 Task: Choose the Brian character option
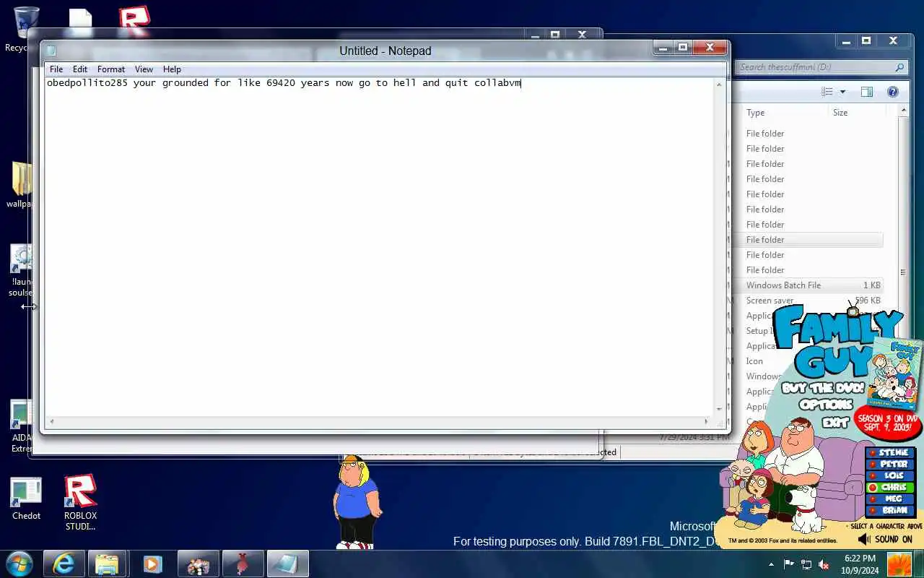[889, 510]
